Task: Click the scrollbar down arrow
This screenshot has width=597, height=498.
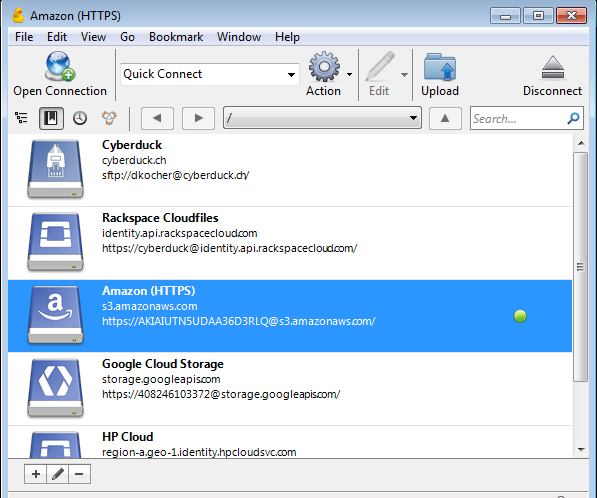Action: [581, 450]
